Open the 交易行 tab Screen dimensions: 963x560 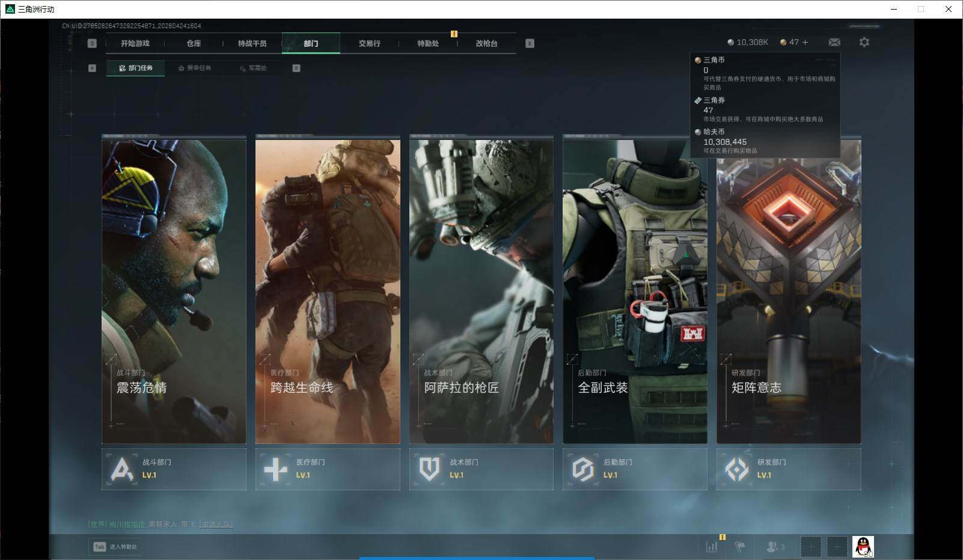click(x=369, y=43)
